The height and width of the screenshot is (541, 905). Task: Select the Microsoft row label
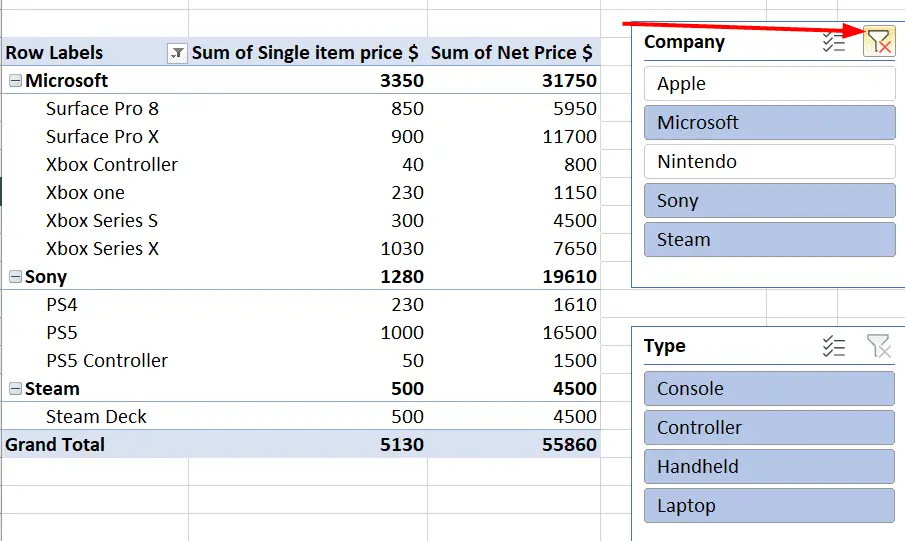tap(66, 80)
